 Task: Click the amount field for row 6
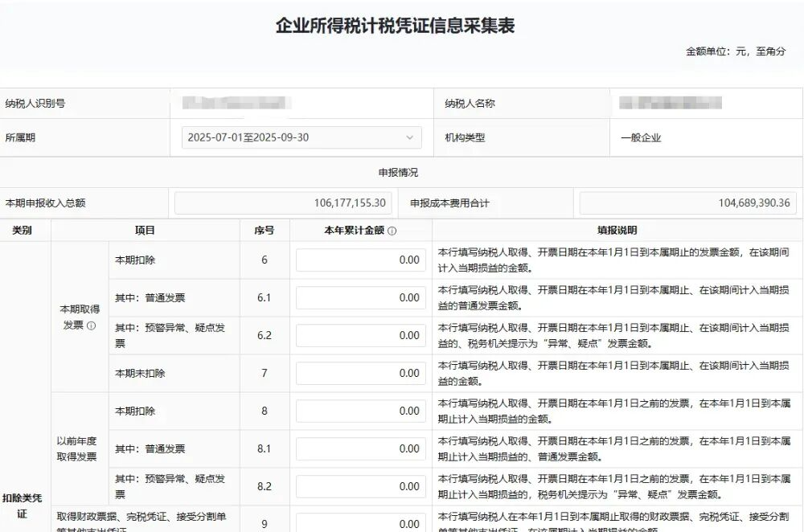coord(360,260)
